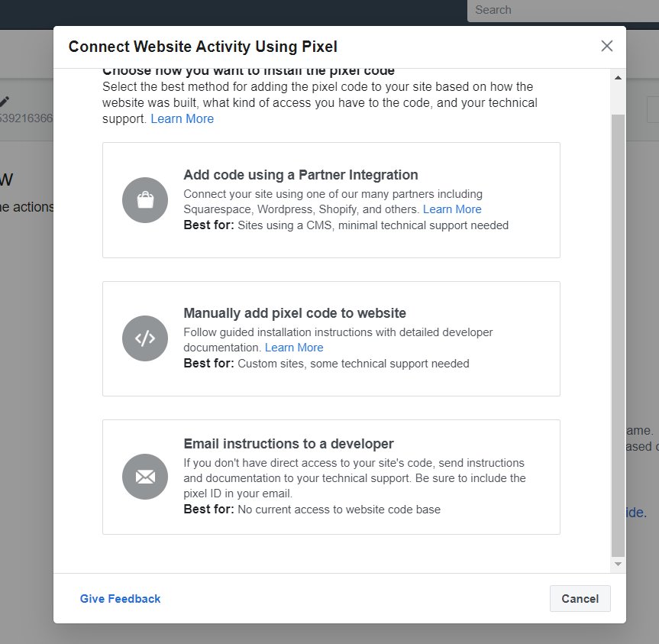Click 'Best for: No current access' line
The height and width of the screenshot is (644, 659).
312,509
